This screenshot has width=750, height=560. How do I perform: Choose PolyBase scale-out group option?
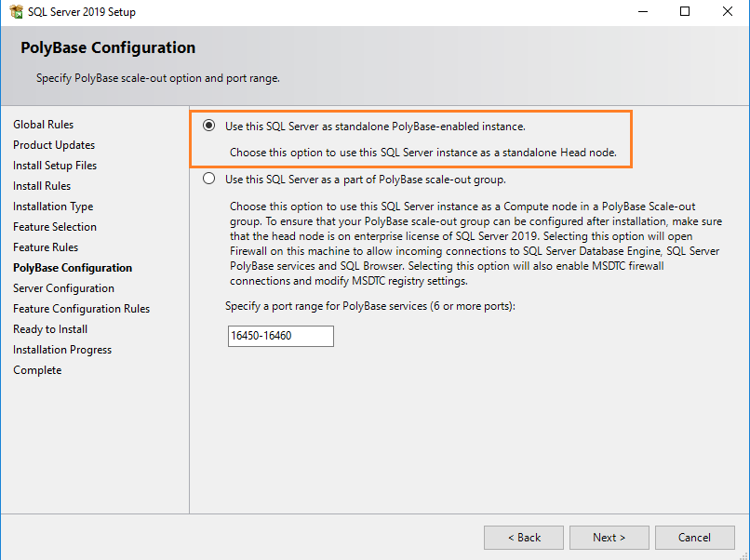click(x=208, y=179)
